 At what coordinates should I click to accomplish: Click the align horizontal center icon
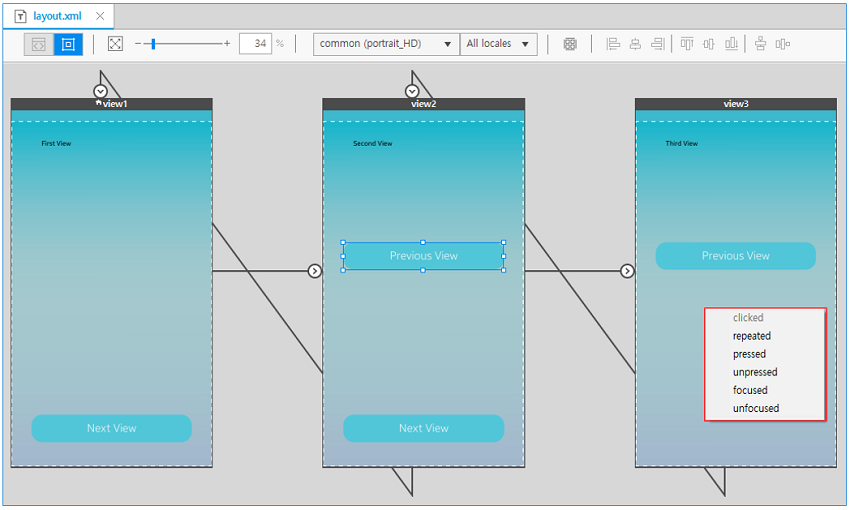pos(635,44)
